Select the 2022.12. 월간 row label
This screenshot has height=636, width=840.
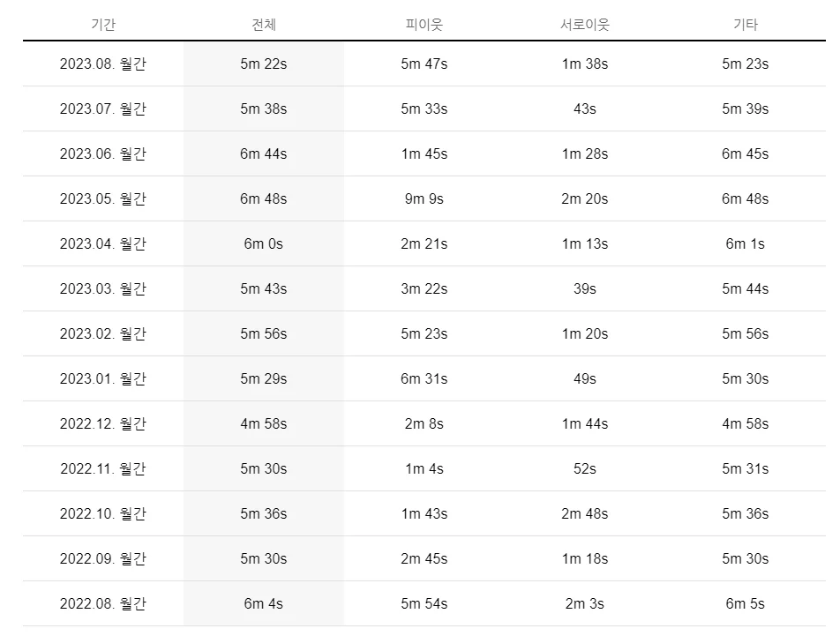[x=103, y=423]
